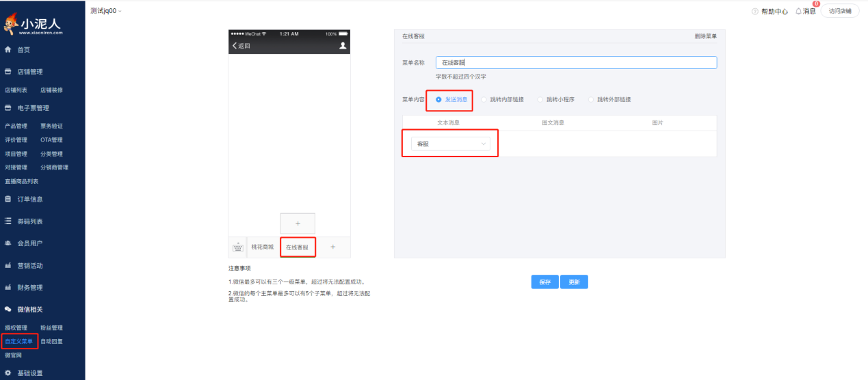
Task: Open 分销商管理 link
Action: tap(54, 167)
